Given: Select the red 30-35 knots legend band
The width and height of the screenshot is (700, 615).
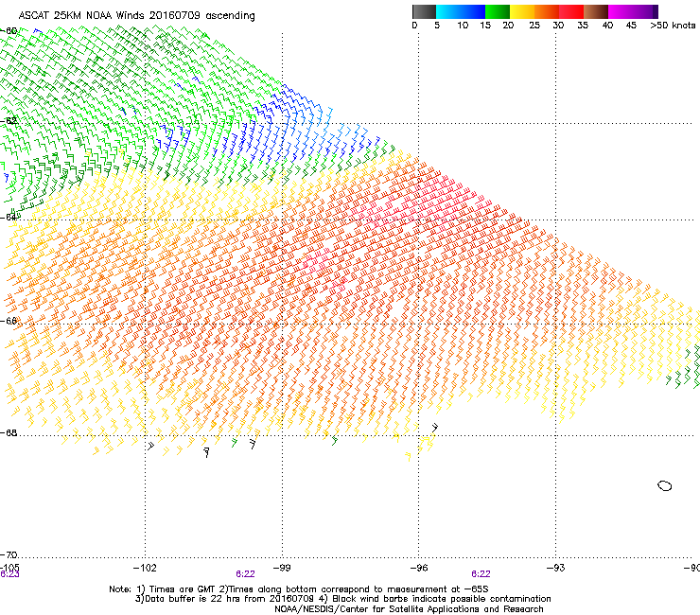Looking at the screenshot, I should (571, 11).
